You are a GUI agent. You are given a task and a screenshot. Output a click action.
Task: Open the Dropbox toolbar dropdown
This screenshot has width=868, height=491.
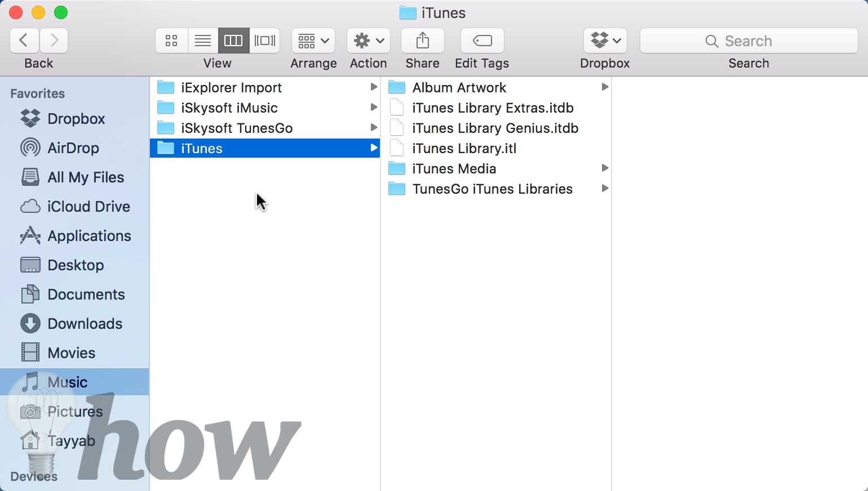(x=605, y=41)
